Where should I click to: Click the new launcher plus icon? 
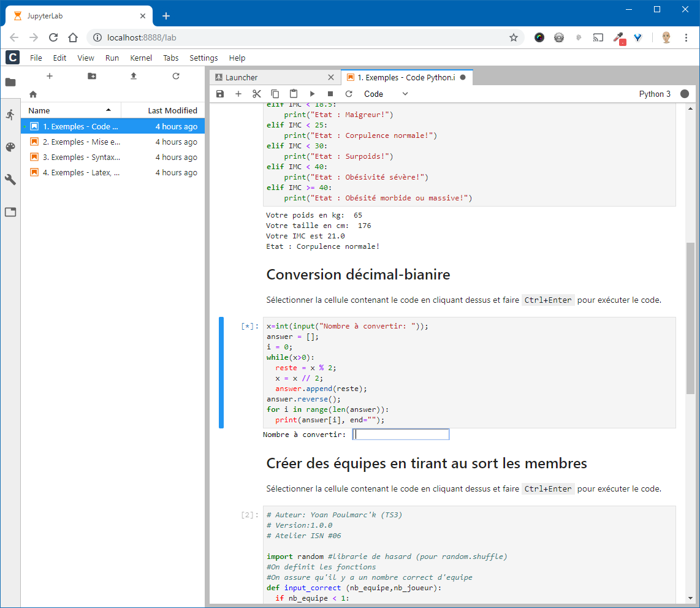click(x=50, y=76)
